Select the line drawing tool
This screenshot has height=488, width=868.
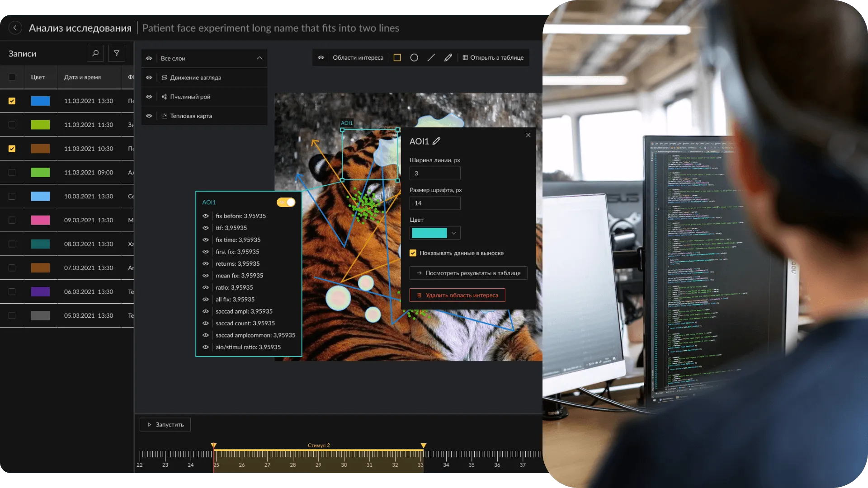tap(431, 58)
